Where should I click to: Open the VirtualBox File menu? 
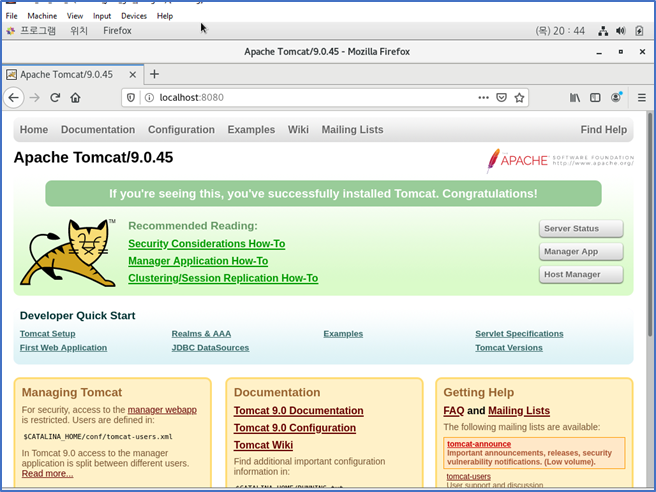click(11, 16)
